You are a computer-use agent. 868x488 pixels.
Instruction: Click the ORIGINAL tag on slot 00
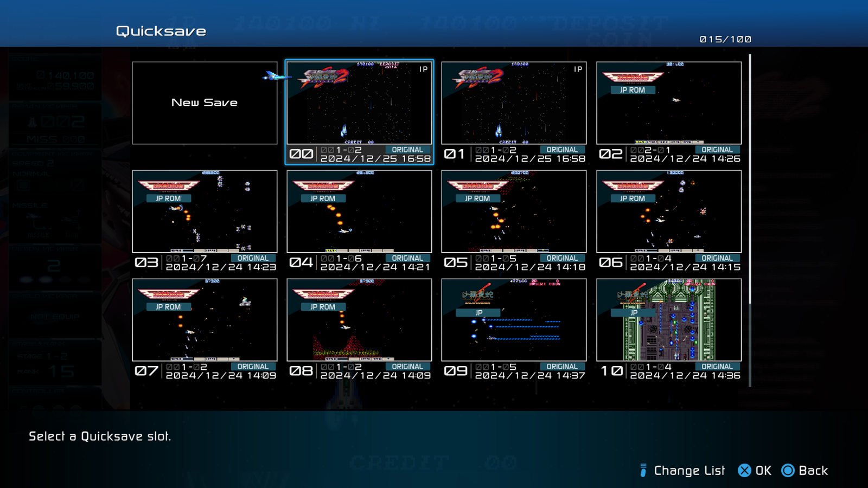(407, 150)
